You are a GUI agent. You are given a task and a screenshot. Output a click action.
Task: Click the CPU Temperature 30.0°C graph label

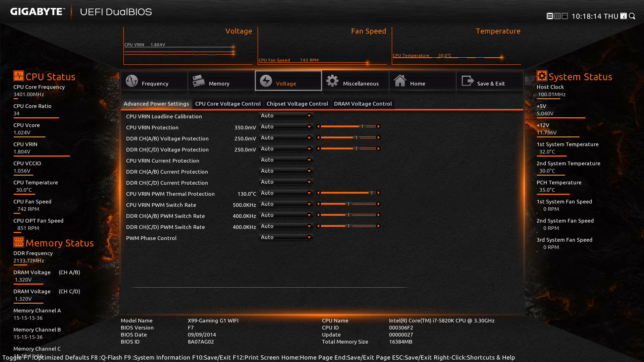coord(422,55)
